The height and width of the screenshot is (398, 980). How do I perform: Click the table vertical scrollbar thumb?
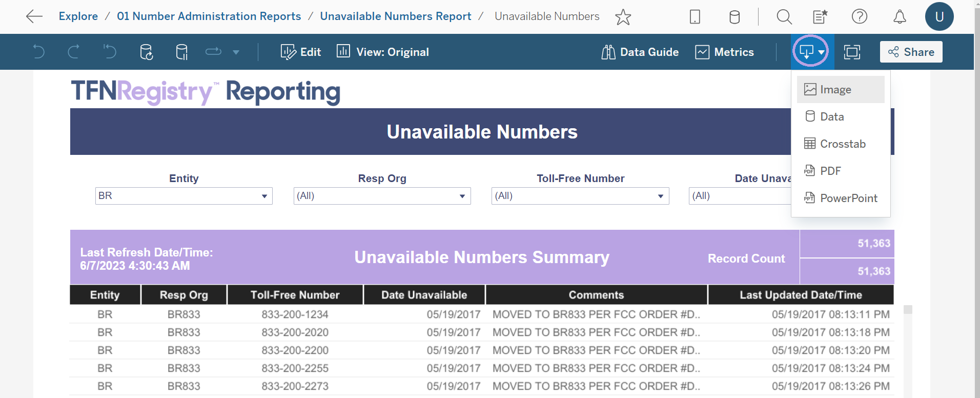click(x=908, y=310)
